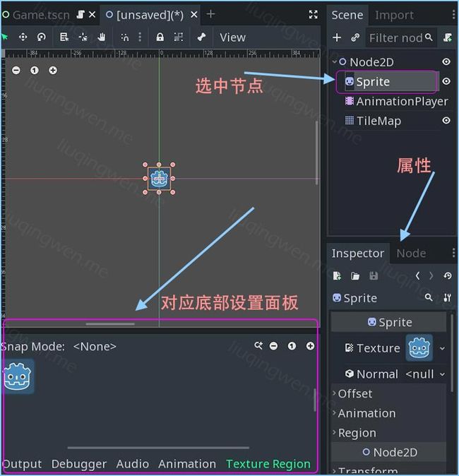Click the Filter nodes search field
Viewport: 459px width, 476px height.
point(400,38)
